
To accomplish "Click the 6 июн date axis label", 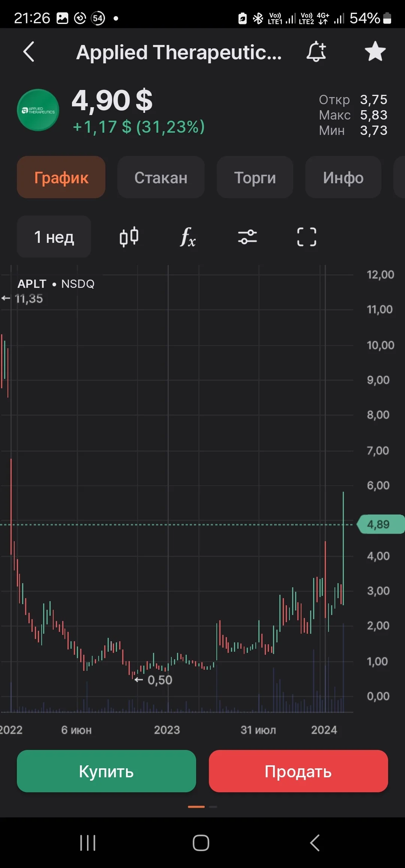I will (76, 730).
